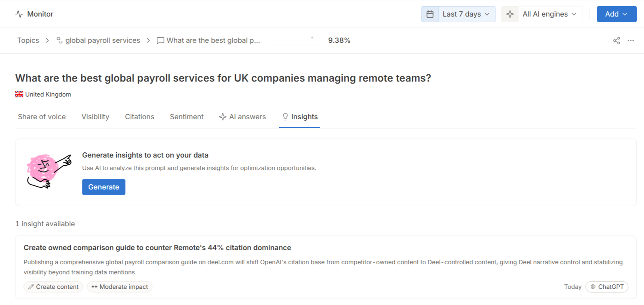Viewport: 644px width, 305px height.
Task: Open the Last 7 days dropdown
Action: tap(466, 14)
